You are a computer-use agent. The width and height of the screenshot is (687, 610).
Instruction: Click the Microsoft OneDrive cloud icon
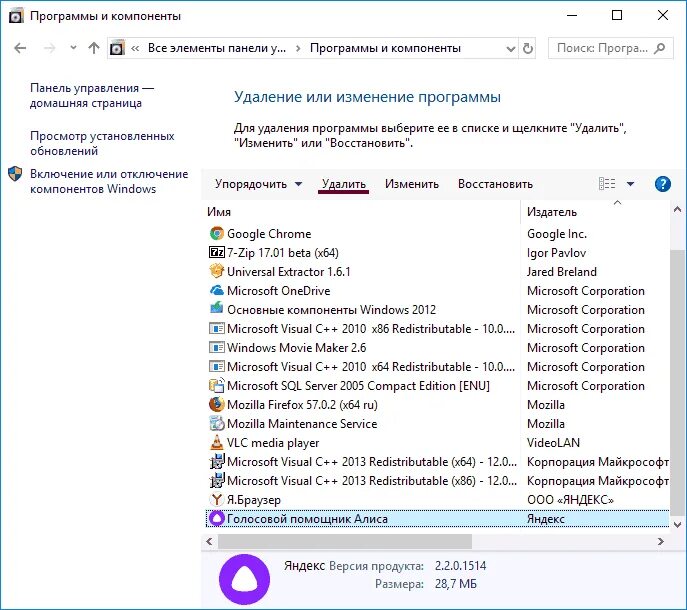pyautogui.click(x=216, y=291)
